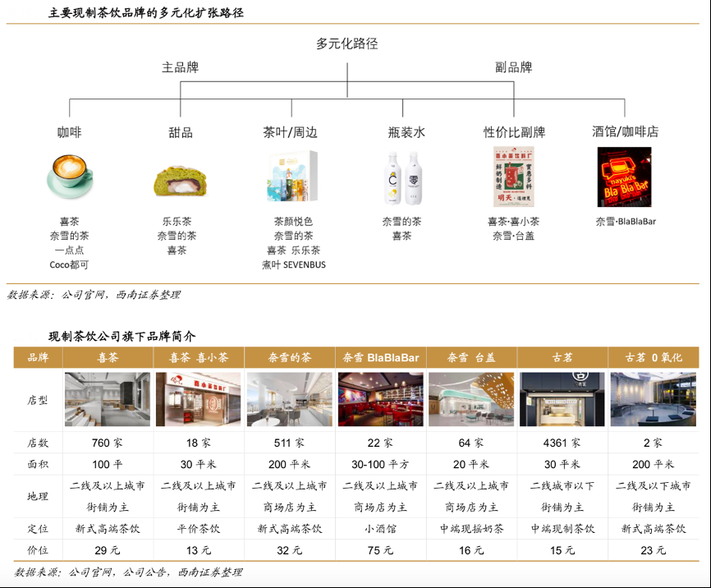
Task: Click the 75 元 price cell
Action: coord(380,550)
